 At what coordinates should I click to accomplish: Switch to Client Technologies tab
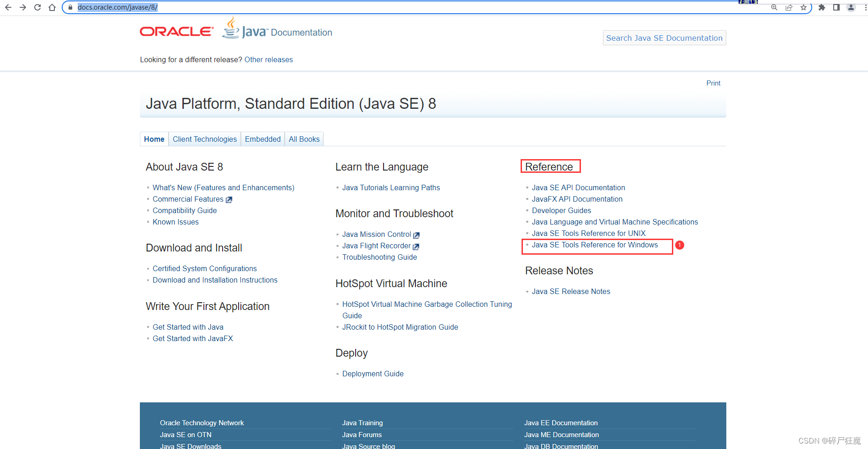click(x=205, y=139)
